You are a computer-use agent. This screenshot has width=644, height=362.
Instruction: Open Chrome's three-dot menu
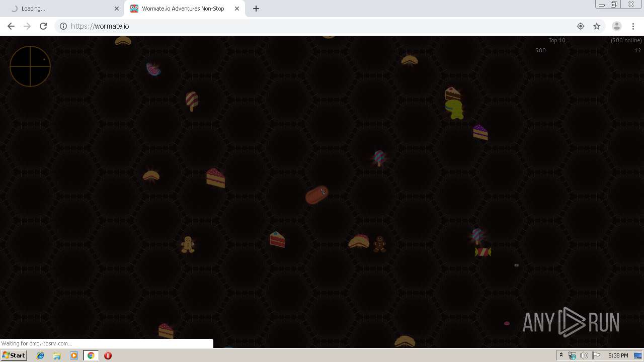click(633, 26)
